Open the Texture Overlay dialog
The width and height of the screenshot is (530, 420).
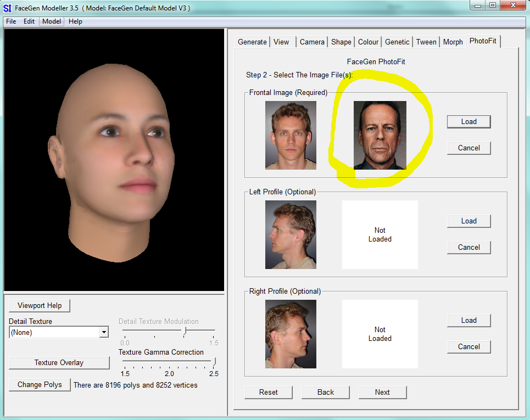(59, 362)
